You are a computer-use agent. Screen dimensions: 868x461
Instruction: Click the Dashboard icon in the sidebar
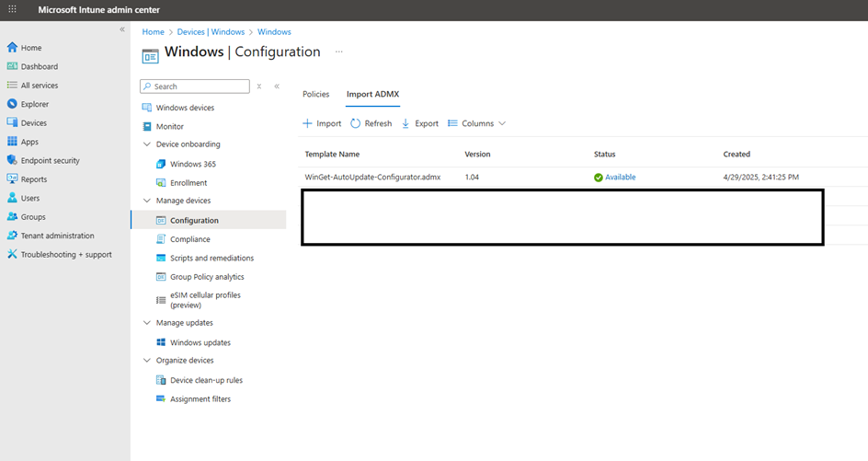[12, 66]
